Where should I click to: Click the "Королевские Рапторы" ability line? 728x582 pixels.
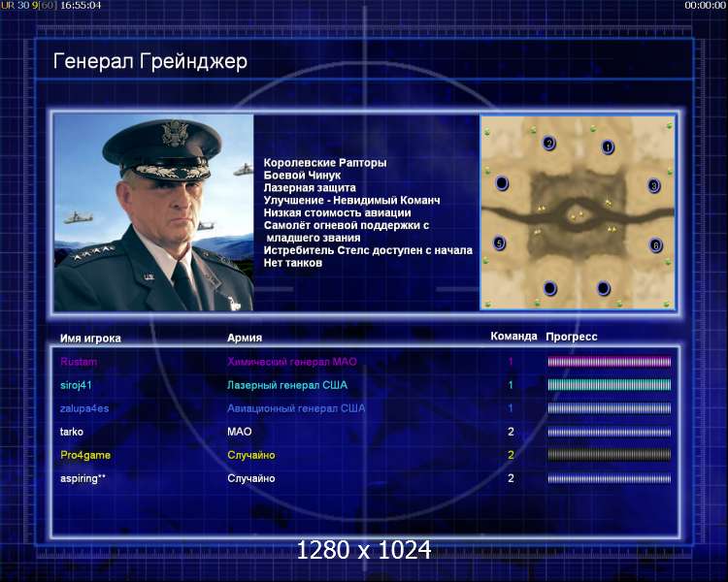pyautogui.click(x=325, y=162)
